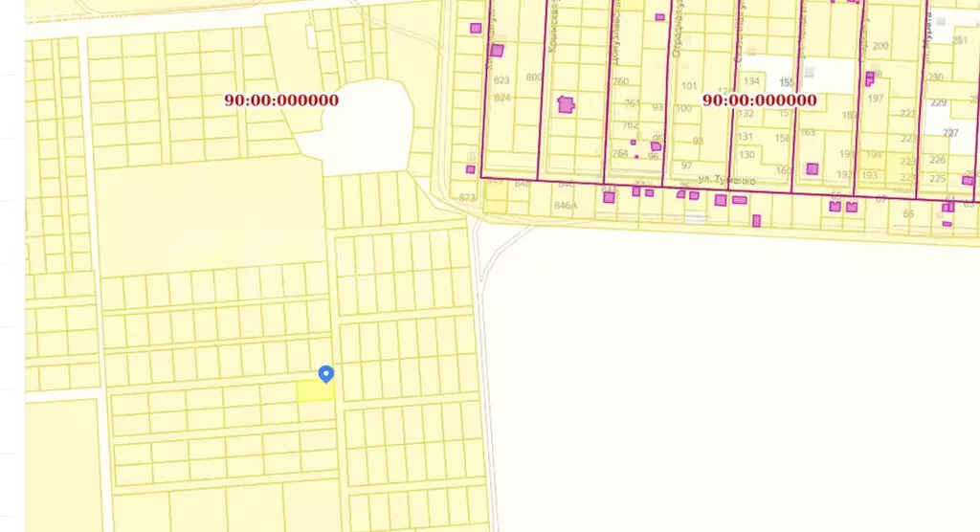The image size is (980, 532).
Task: Select parcel labeled 97
Action: tap(686, 166)
